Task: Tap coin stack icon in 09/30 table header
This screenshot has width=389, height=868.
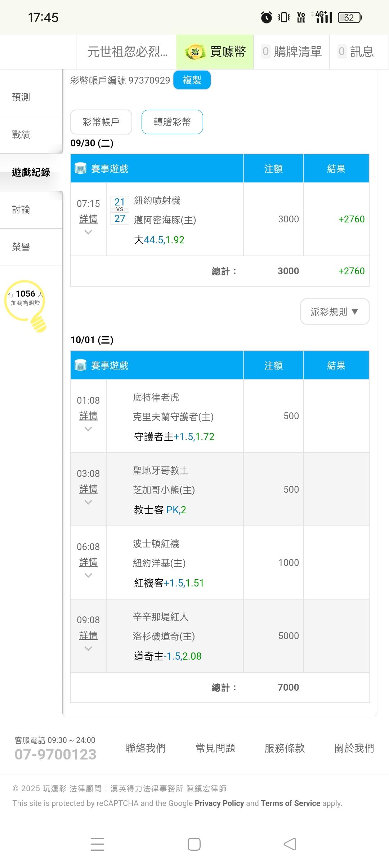Action: pos(80,168)
